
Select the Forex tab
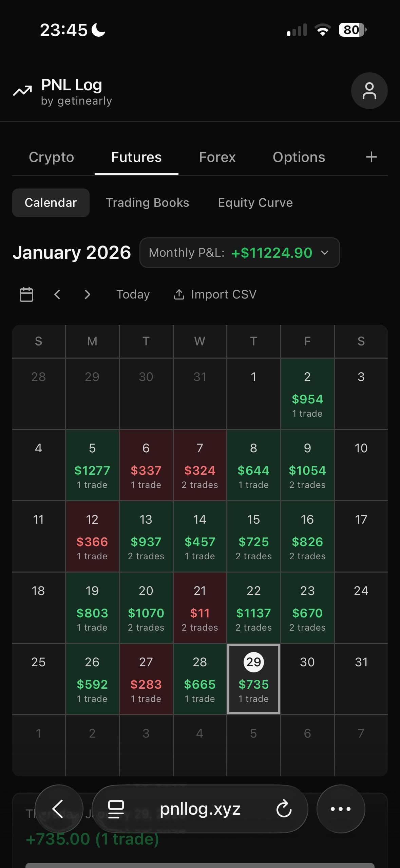(217, 157)
